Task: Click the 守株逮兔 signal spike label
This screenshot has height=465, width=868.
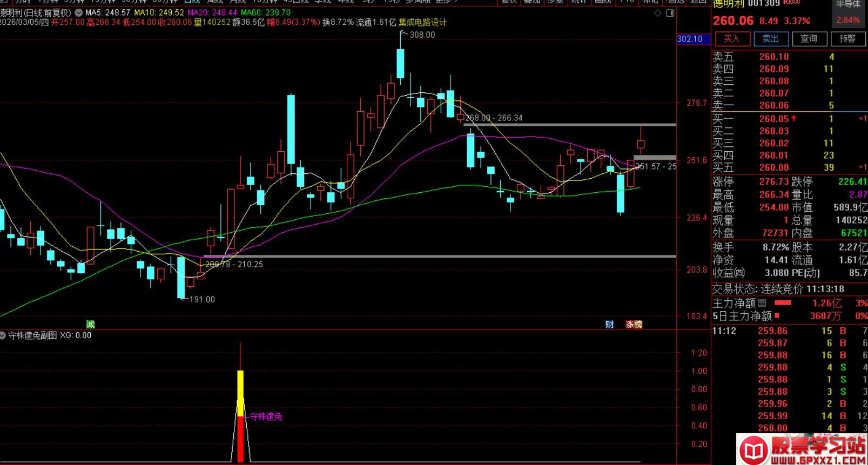Action: (266, 416)
